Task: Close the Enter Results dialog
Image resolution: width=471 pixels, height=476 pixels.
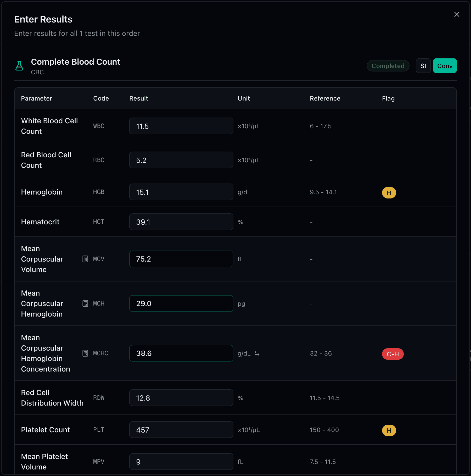Action: (457, 14)
